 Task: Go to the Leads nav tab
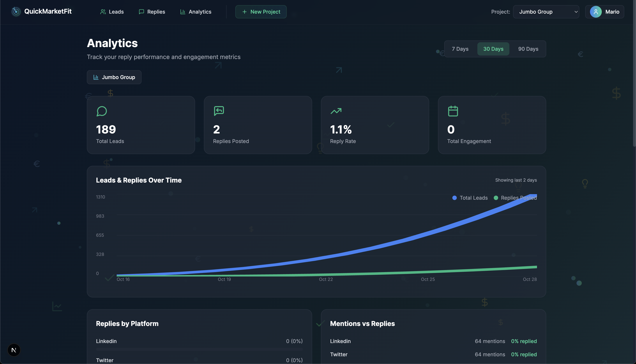click(112, 12)
